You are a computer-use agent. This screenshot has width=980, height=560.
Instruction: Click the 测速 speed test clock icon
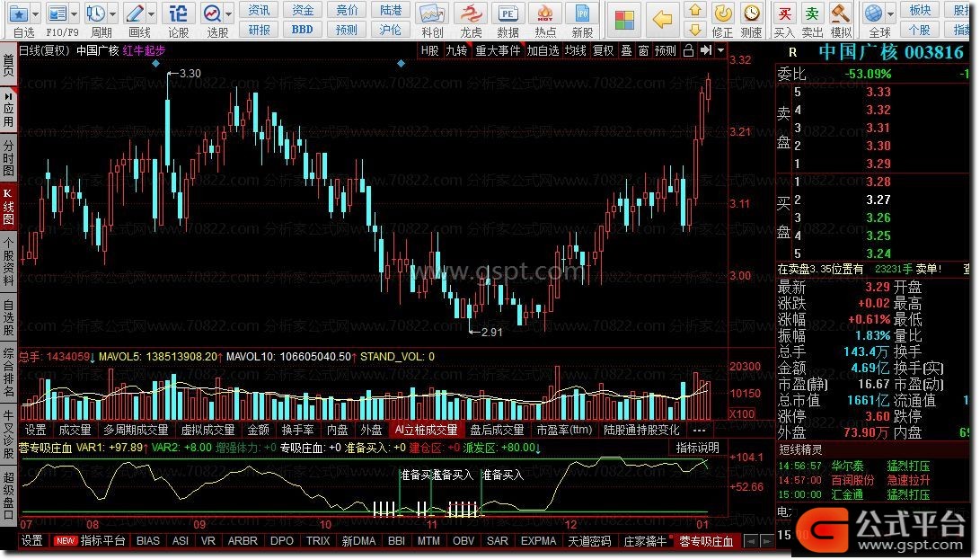point(751,13)
